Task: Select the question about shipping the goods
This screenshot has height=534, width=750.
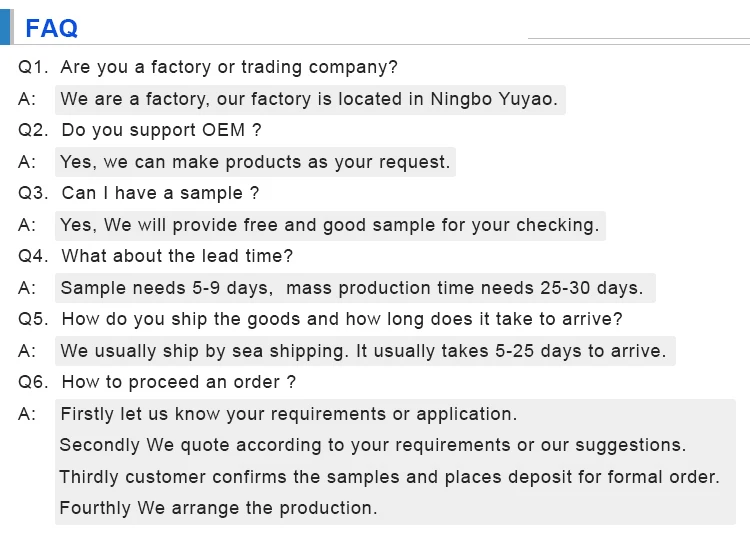Action: pos(342,319)
